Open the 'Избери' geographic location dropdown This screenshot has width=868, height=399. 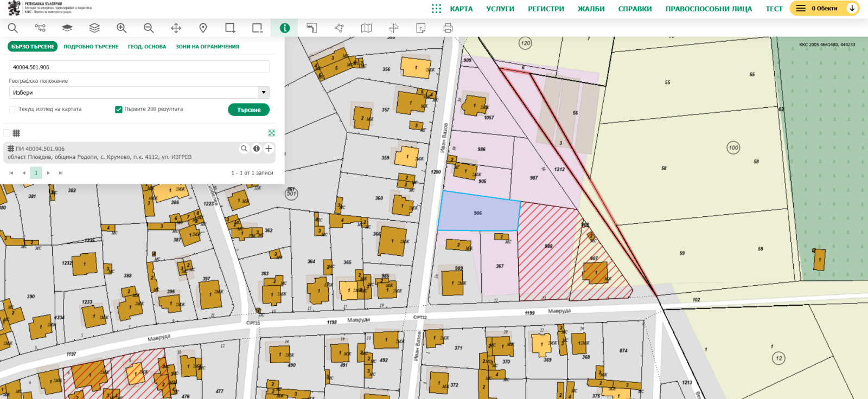click(139, 93)
